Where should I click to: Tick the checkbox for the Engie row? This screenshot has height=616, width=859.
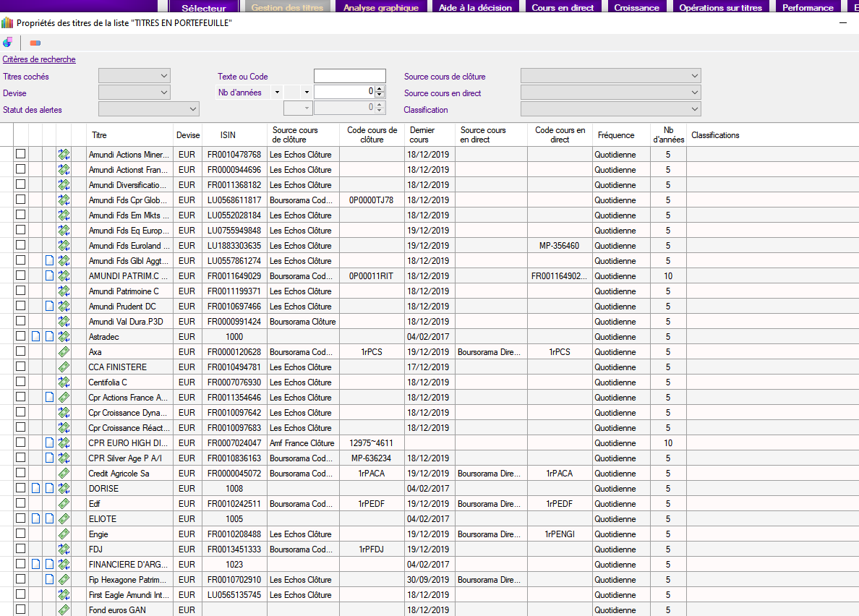point(21,534)
